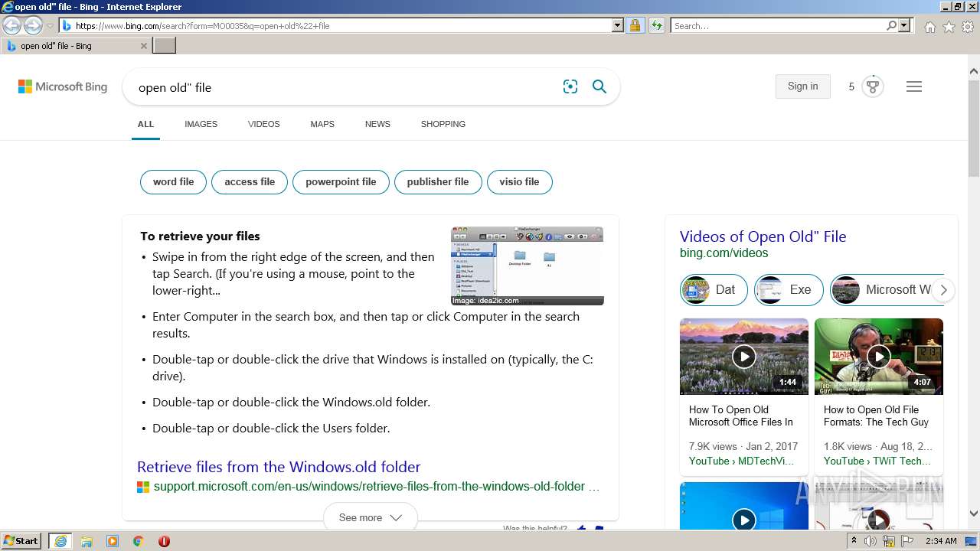The height and width of the screenshot is (551, 980).
Task: Click the page scrollbar up arrow
Action: [x=973, y=71]
